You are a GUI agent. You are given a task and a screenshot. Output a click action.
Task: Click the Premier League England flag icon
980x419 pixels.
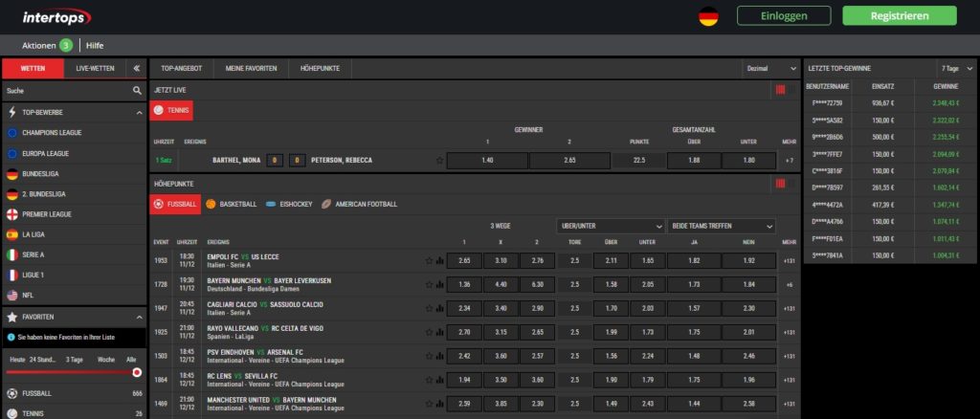[11, 214]
